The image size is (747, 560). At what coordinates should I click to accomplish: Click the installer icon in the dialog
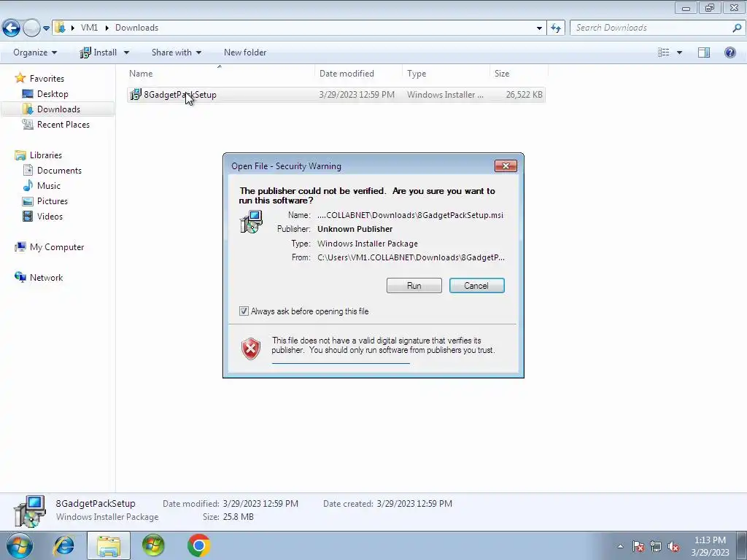[252, 222]
